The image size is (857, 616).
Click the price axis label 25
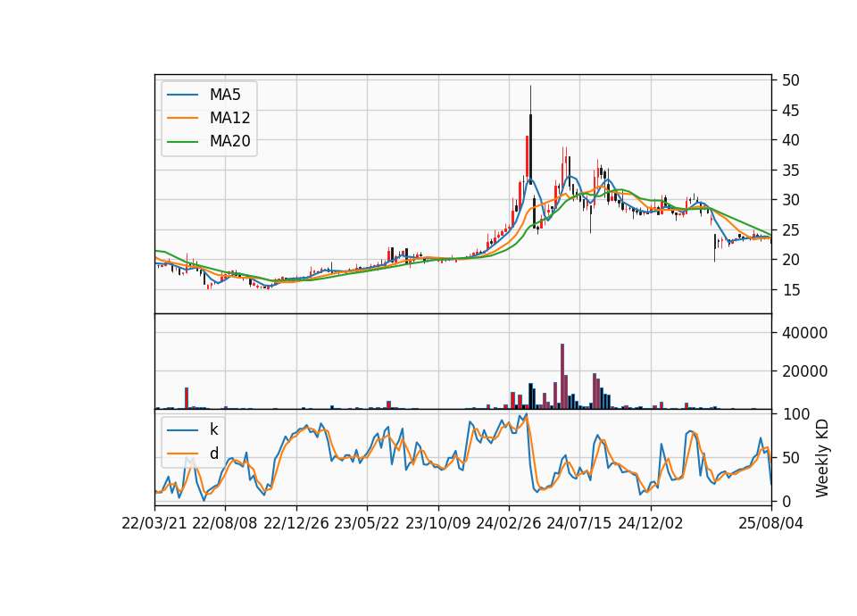(790, 230)
